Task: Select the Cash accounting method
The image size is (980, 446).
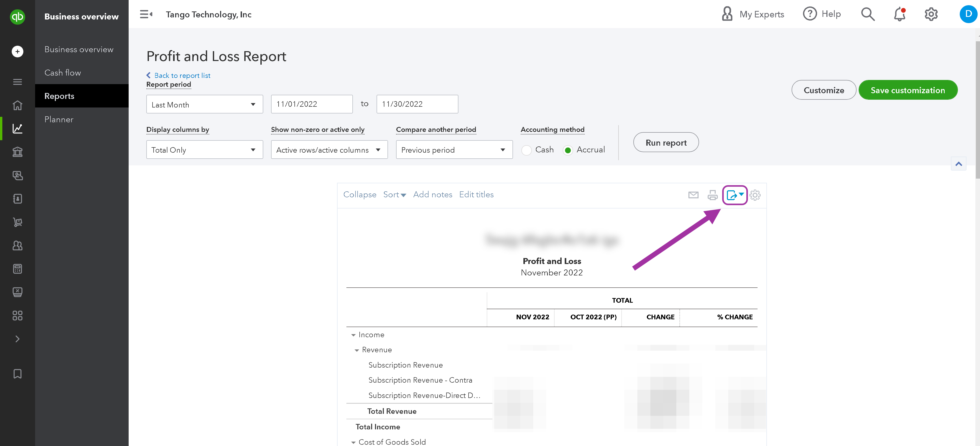Action: [527, 150]
